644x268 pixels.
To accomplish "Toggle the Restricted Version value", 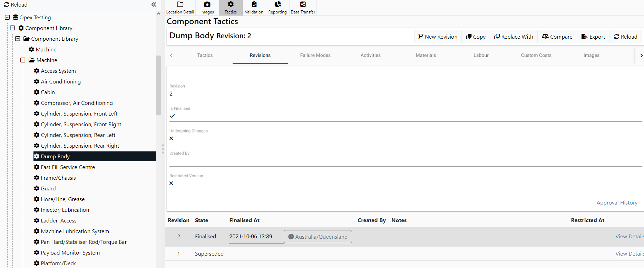I will (171, 183).
